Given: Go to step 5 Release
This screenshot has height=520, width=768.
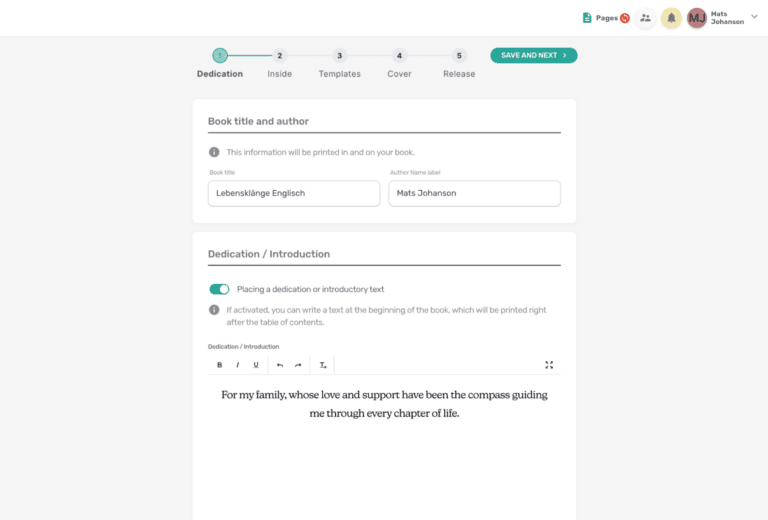Looking at the screenshot, I should tap(459, 64).
